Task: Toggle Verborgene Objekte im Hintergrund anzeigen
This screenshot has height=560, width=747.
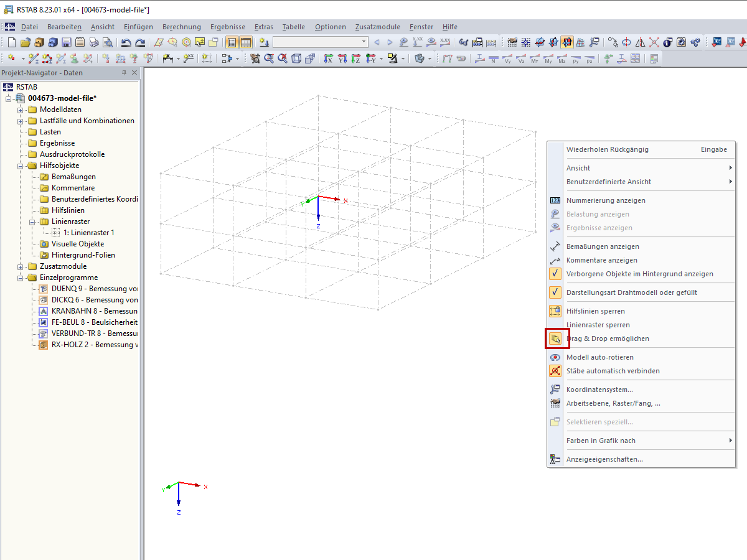Action: (x=641, y=274)
